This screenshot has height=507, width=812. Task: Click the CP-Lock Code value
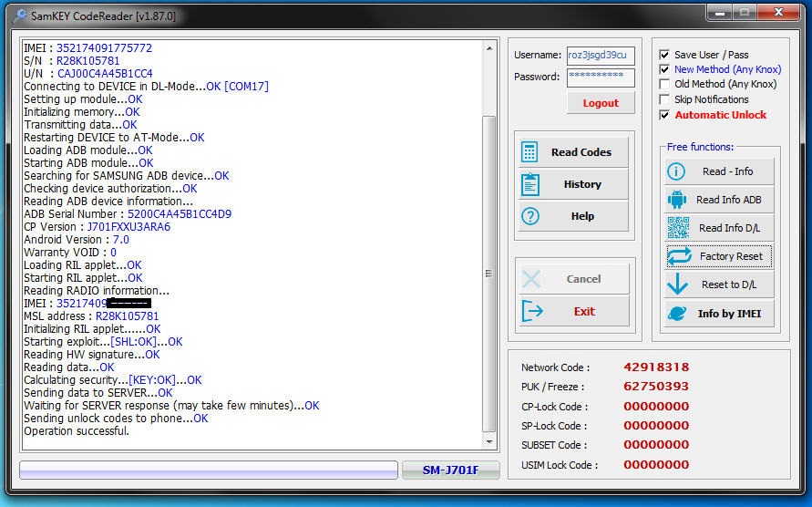pyautogui.click(x=656, y=406)
